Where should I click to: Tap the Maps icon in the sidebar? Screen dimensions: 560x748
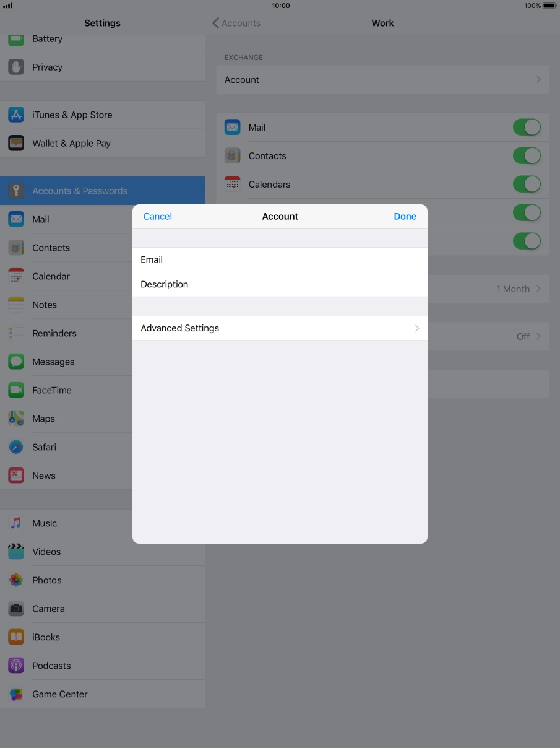click(15, 418)
